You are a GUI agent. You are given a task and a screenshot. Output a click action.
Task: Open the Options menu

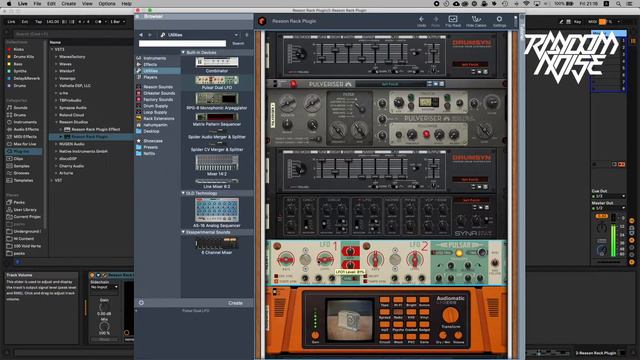pos(107,4)
